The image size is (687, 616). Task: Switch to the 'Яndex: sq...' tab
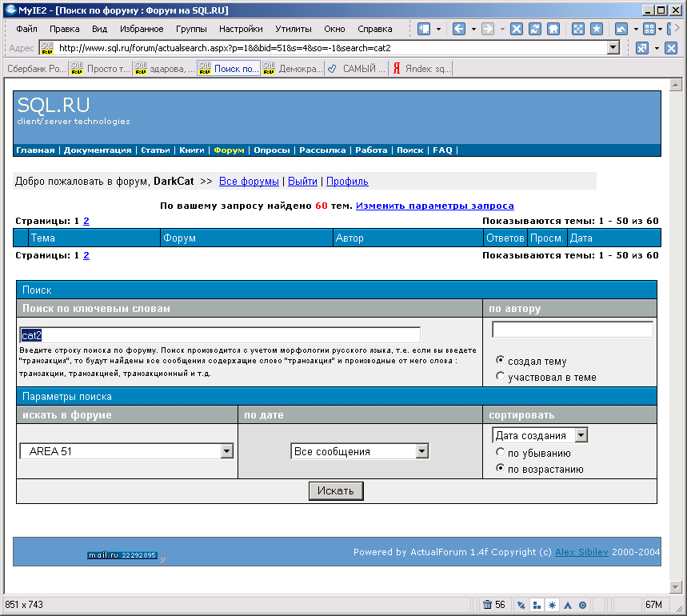tap(422, 69)
